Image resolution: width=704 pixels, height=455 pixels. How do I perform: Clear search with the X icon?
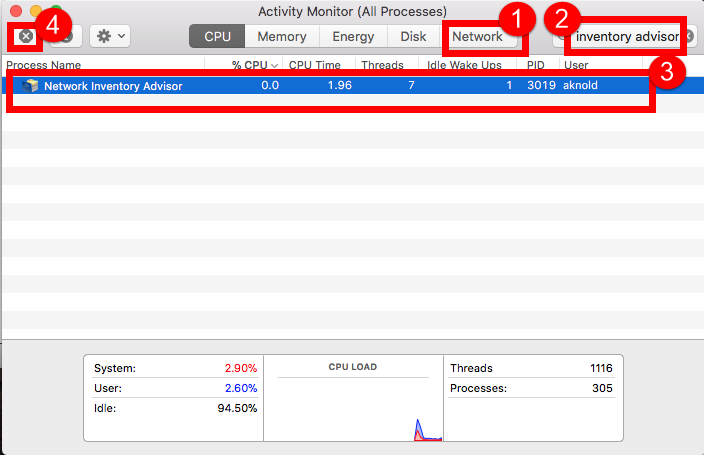tap(689, 36)
